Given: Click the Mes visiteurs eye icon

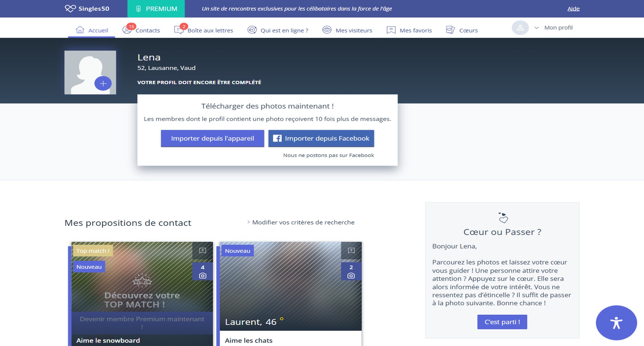Looking at the screenshot, I should [x=327, y=30].
